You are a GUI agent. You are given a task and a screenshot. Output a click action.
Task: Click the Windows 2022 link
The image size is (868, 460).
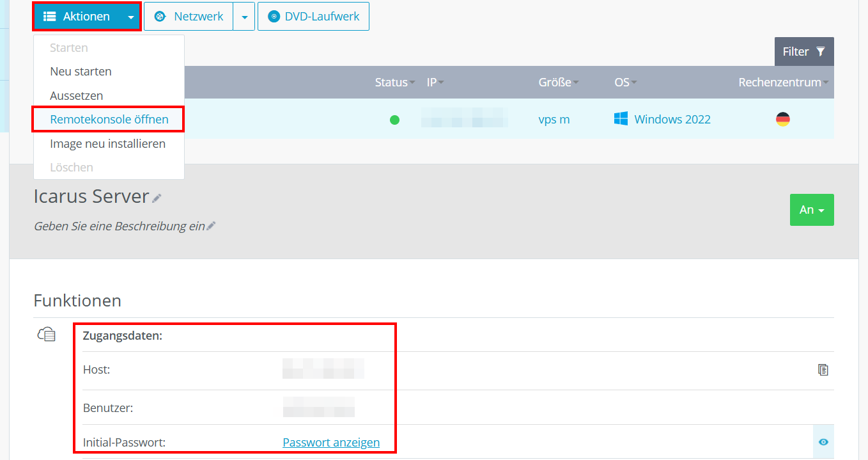672,120
